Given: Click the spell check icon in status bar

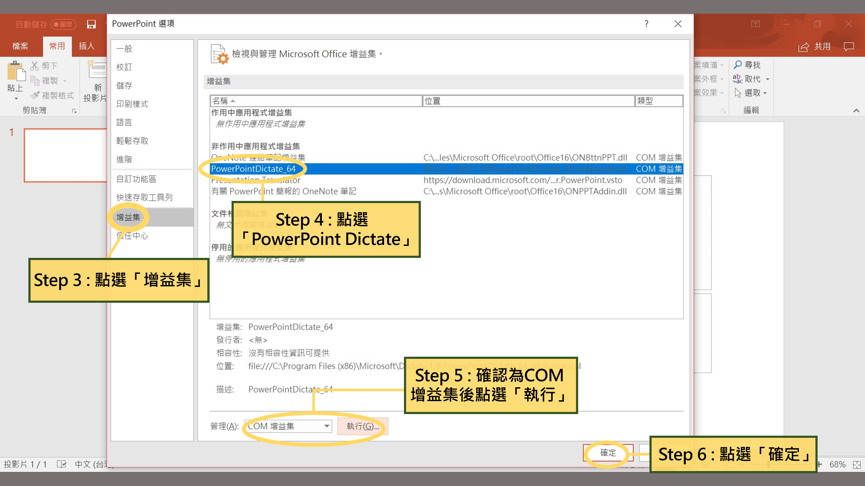Looking at the screenshot, I should click(x=62, y=464).
